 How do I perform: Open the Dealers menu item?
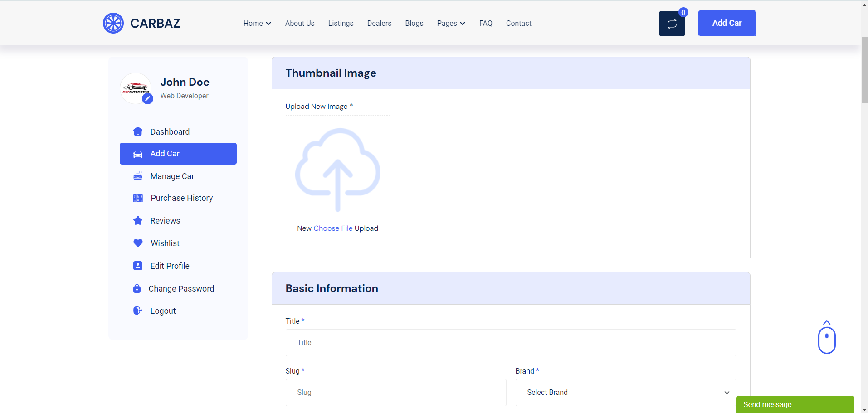pyautogui.click(x=379, y=24)
